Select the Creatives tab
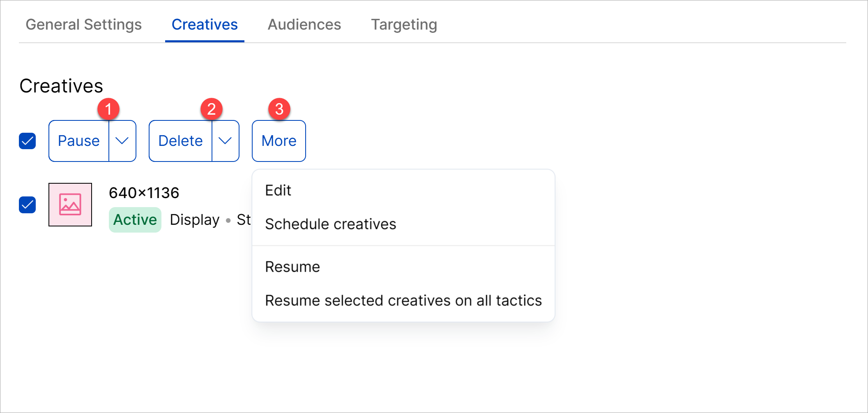Viewport: 868px width, 413px height. 205,25
